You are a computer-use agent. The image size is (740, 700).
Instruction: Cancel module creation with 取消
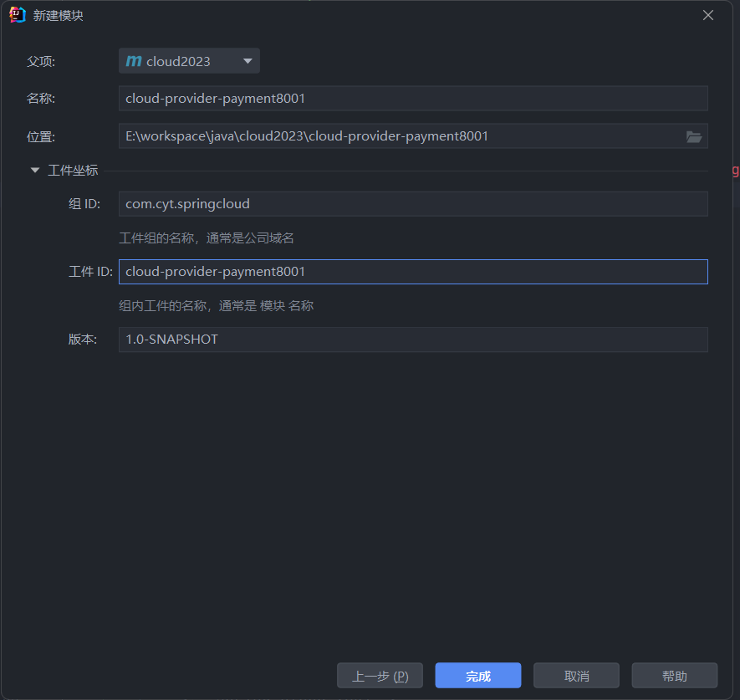[576, 676]
